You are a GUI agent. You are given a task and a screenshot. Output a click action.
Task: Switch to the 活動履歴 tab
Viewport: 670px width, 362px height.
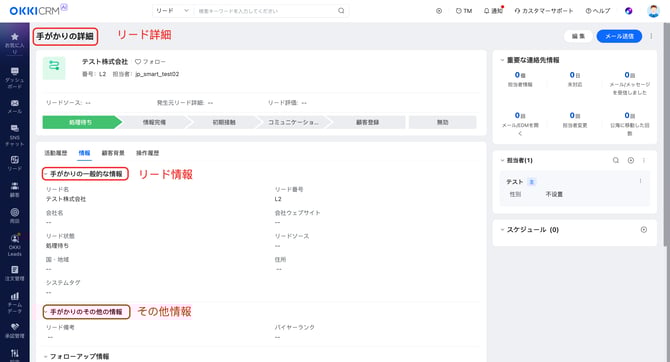pos(56,153)
